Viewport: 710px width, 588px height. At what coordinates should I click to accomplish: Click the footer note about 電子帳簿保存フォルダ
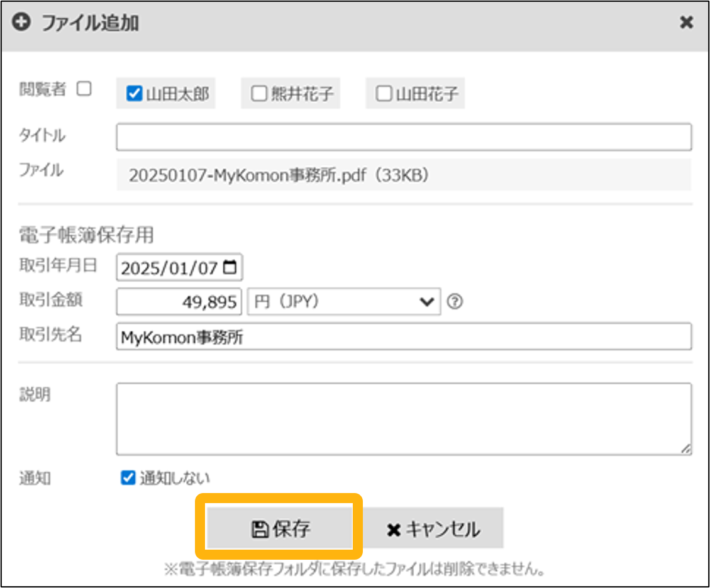pyautogui.click(x=354, y=570)
